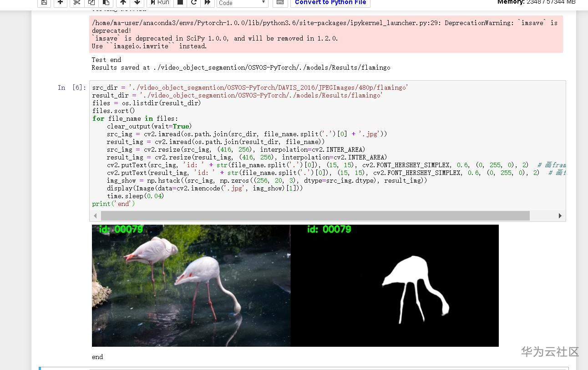Open the command palette keyboard icon
The height and width of the screenshot is (370, 588).
point(280,3)
